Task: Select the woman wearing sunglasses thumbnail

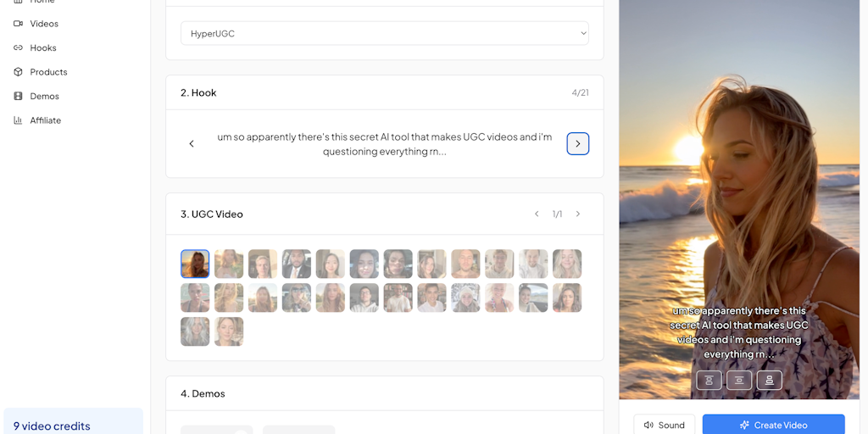Action: tap(297, 298)
